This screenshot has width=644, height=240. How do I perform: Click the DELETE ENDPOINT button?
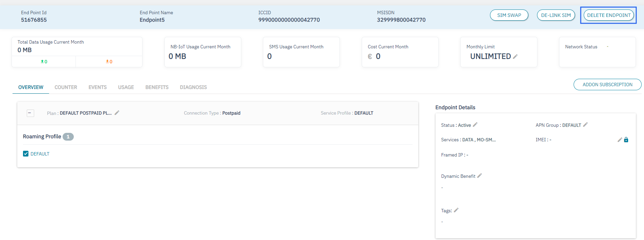point(608,15)
